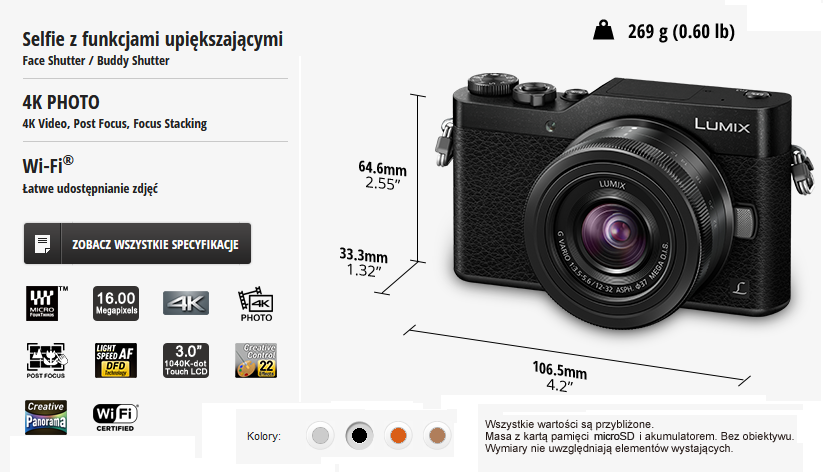This screenshot has width=823, height=472.
Task: Click the Creative Control 22 effects icon
Action: click(x=256, y=361)
